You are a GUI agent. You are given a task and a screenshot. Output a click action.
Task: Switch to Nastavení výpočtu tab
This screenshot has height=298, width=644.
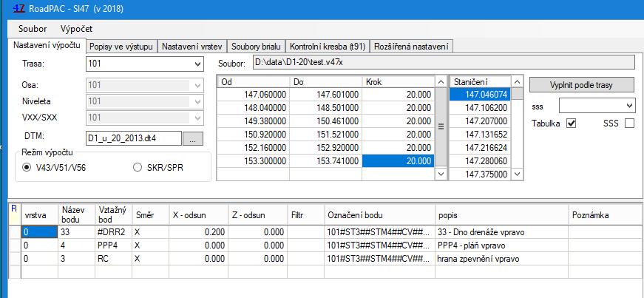[x=47, y=46]
